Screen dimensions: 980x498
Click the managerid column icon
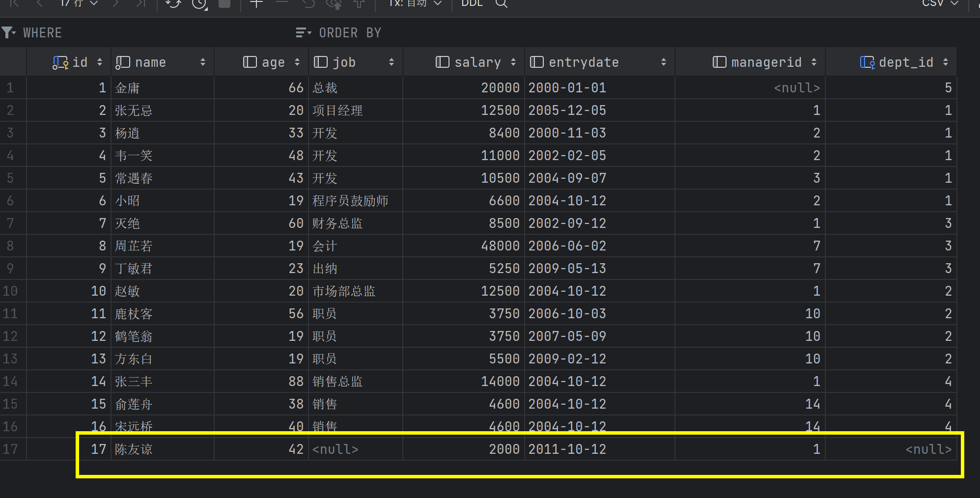point(720,62)
